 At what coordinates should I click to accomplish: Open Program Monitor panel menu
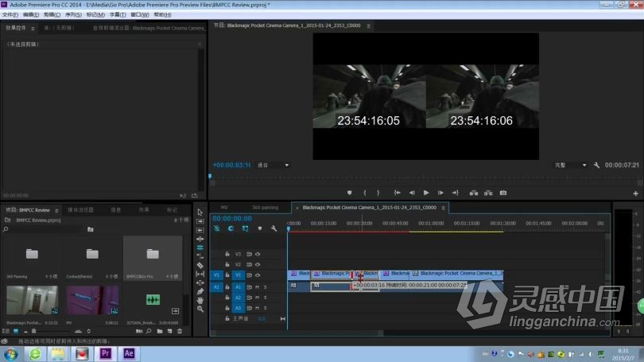point(368,26)
